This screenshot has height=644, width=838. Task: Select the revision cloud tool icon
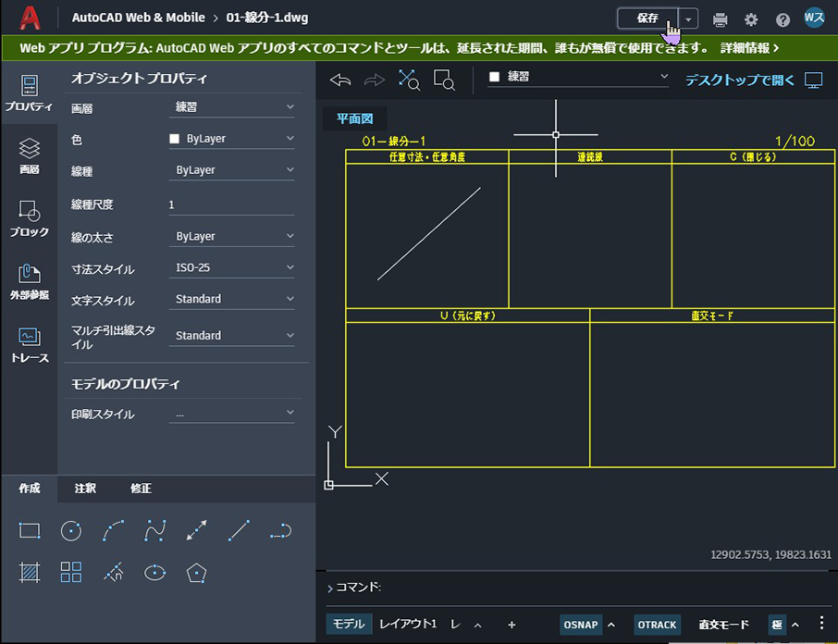pyautogui.click(x=113, y=573)
